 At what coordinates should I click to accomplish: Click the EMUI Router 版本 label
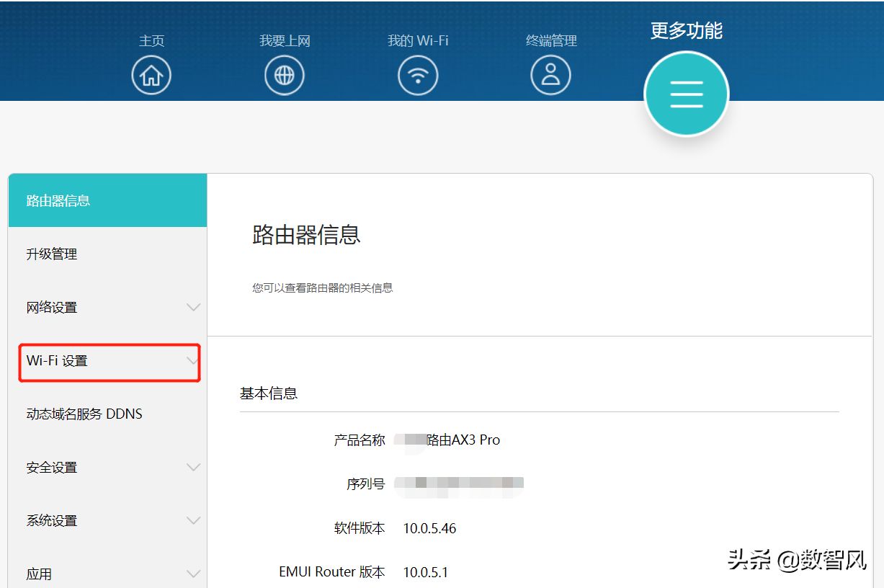point(332,572)
